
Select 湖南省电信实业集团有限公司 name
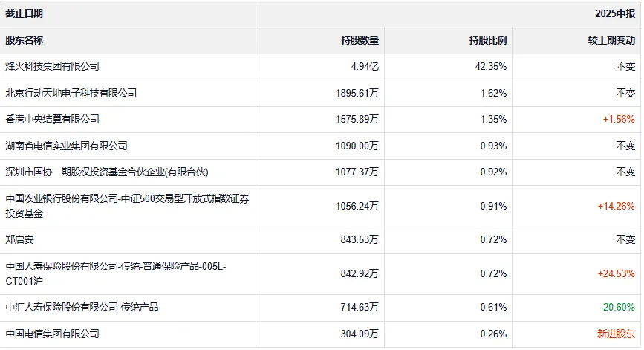67,146
